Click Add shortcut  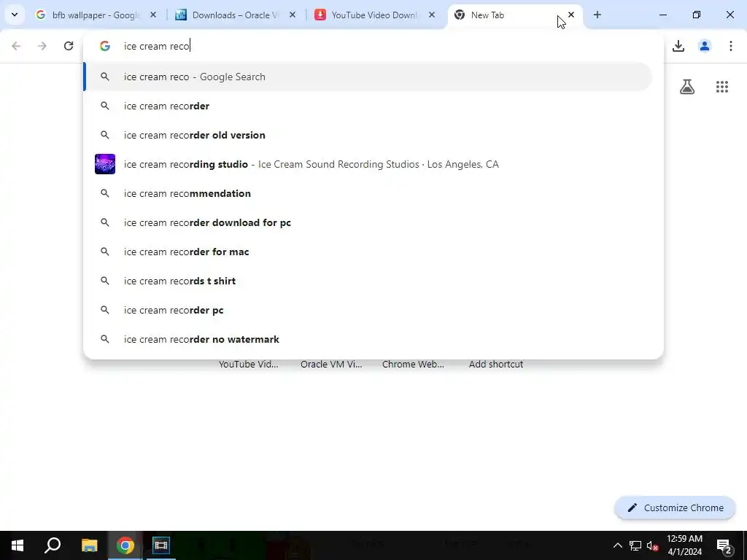click(496, 364)
